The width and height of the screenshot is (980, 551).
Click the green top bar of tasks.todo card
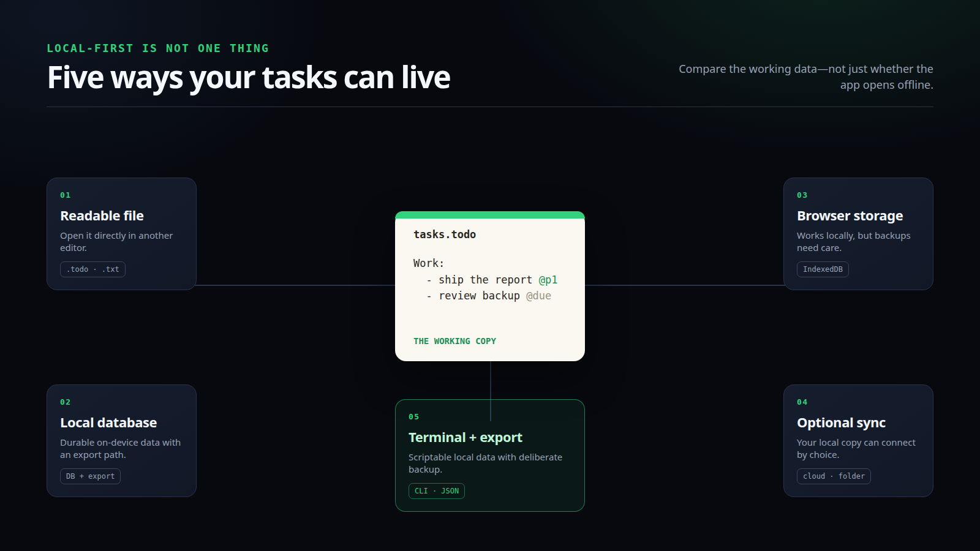tap(490, 215)
